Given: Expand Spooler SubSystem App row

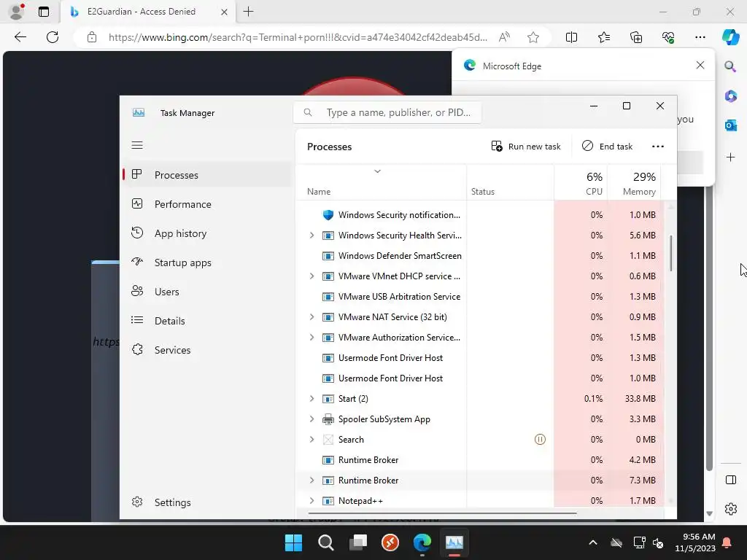Looking at the screenshot, I should [x=311, y=419].
